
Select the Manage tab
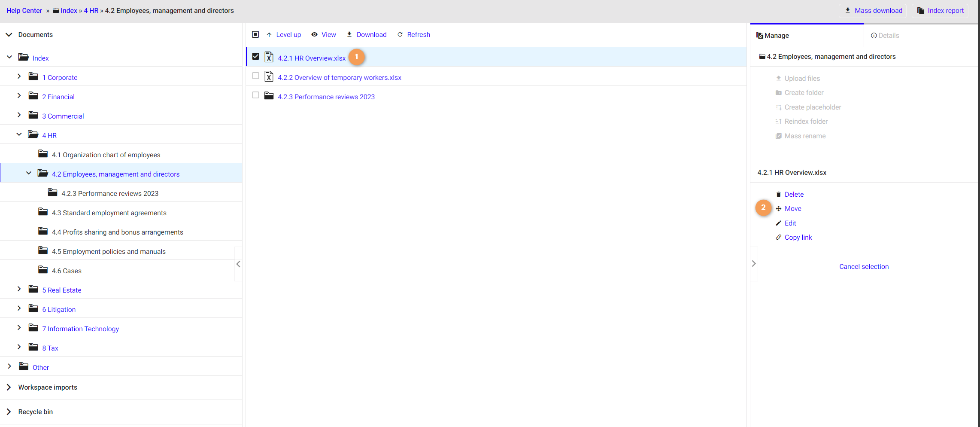[773, 36]
